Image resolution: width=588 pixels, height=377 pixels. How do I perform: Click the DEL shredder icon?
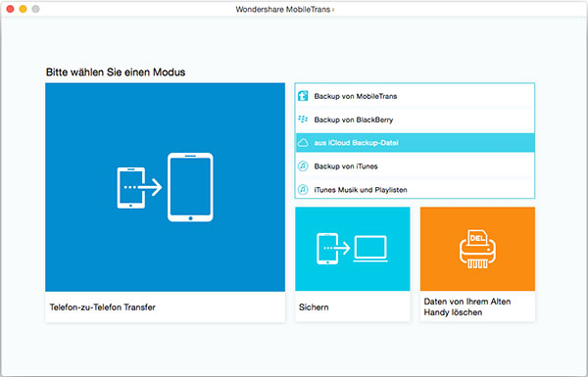tap(477, 249)
